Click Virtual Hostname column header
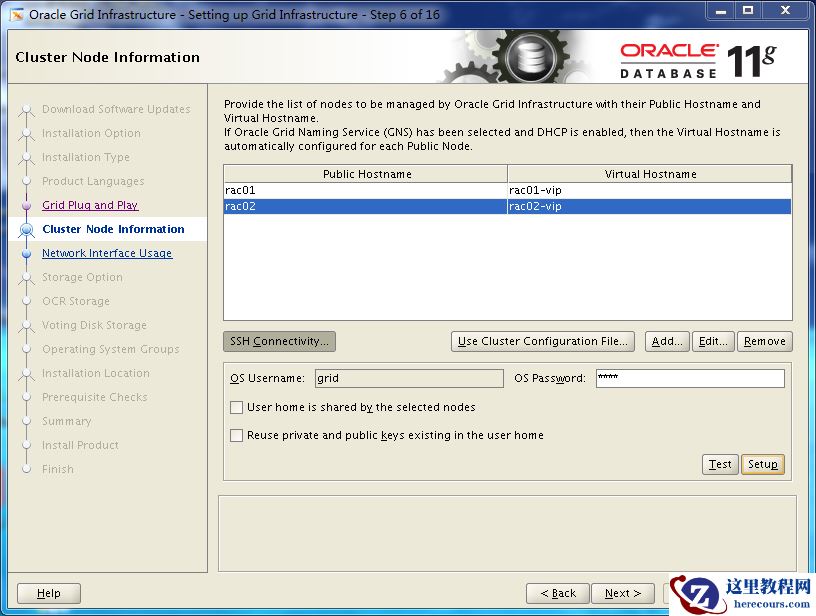 650,174
